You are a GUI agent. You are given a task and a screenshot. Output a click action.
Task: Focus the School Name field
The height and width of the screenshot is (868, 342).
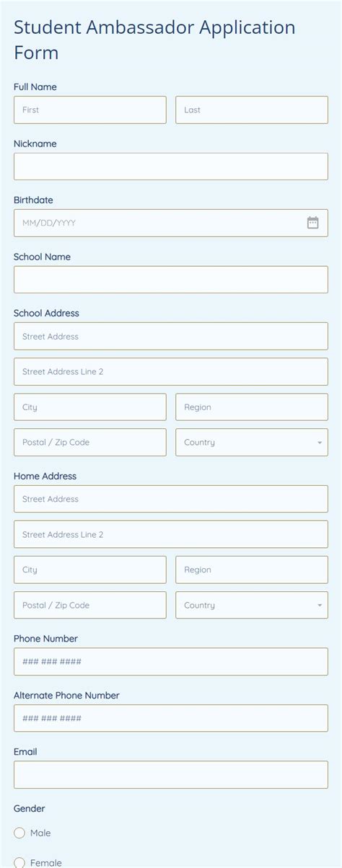click(x=171, y=280)
